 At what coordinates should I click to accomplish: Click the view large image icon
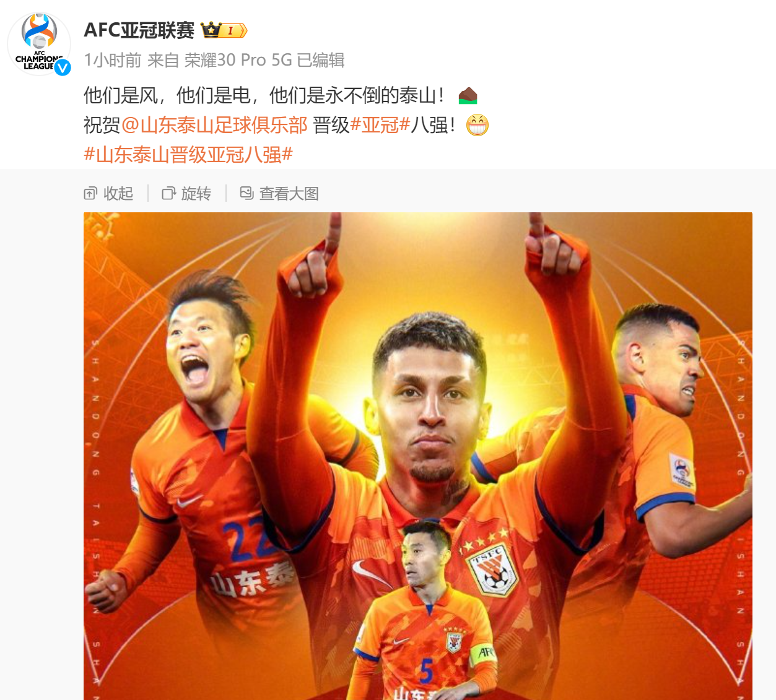(246, 193)
